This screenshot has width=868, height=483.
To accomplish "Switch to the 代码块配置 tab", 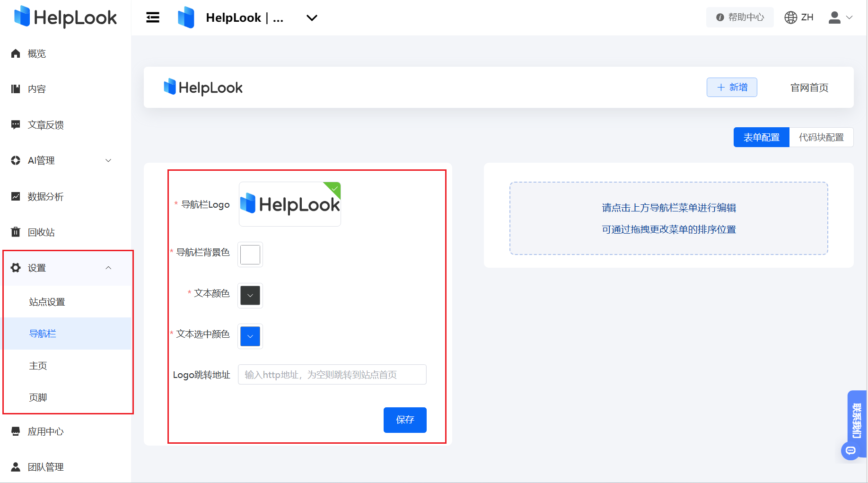I will tap(821, 137).
